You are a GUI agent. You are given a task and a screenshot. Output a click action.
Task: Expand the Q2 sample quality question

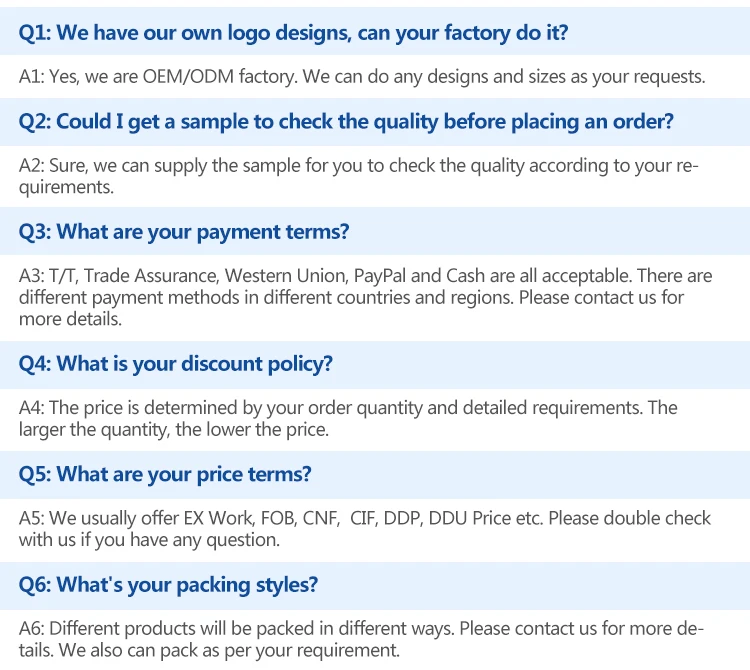pos(346,122)
